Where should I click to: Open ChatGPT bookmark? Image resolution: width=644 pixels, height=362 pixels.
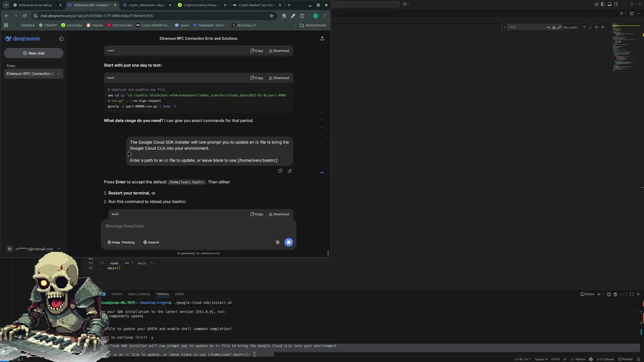[x=48, y=25]
